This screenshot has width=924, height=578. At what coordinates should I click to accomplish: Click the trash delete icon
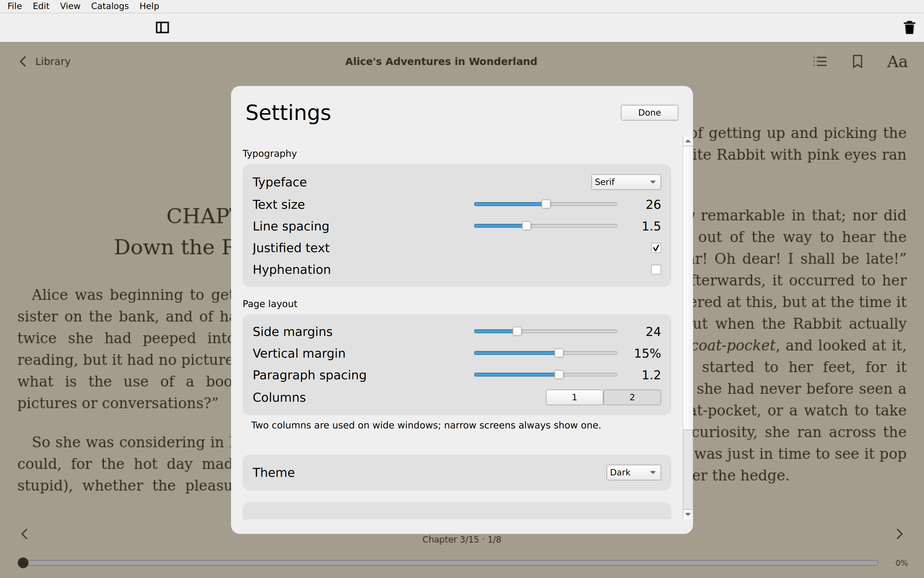click(x=909, y=27)
